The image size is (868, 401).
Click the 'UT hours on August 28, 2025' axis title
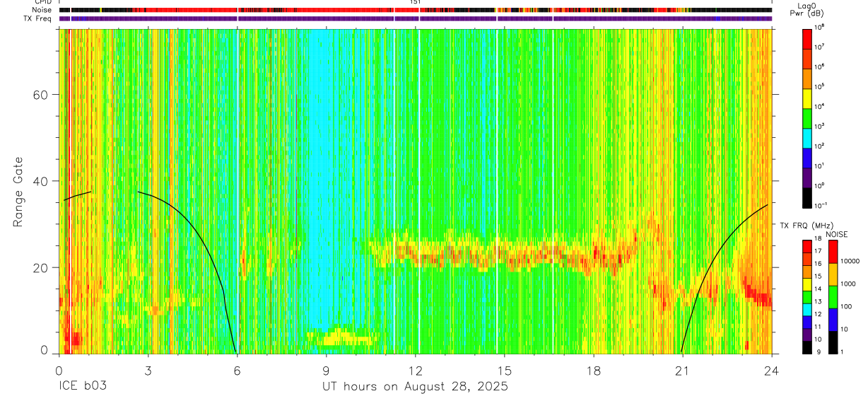pos(415,387)
